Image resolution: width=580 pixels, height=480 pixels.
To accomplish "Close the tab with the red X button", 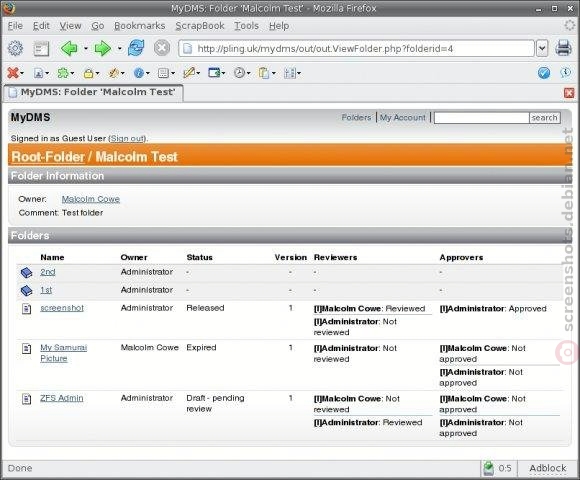I will click(569, 93).
